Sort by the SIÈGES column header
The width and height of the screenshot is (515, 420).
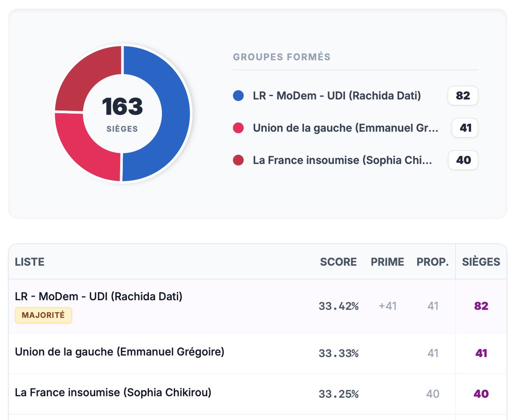click(481, 262)
